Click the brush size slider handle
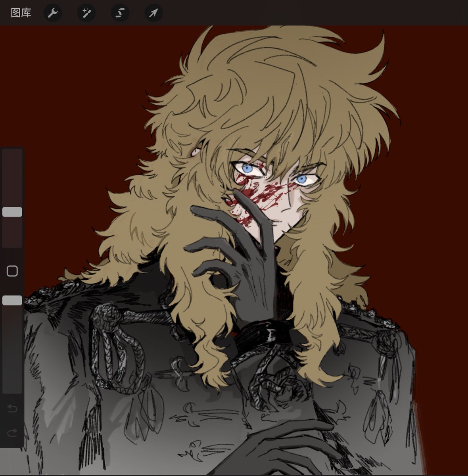Viewport: 468px width, 476px height. point(12,212)
